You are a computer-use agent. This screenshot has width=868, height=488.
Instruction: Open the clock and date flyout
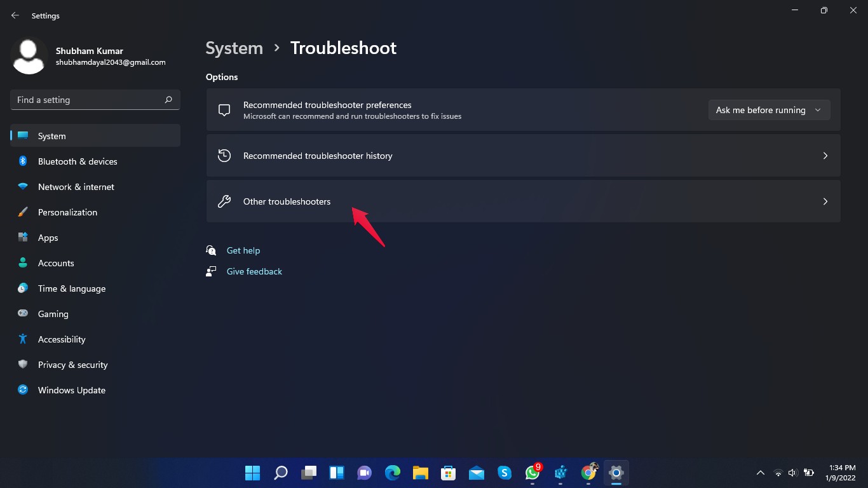click(842, 473)
